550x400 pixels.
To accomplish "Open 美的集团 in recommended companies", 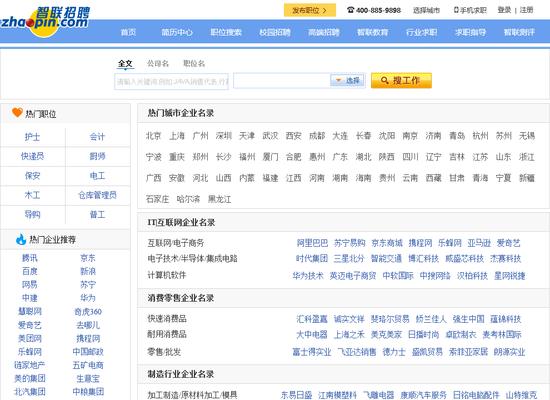I will pyautogui.click(x=30, y=379).
